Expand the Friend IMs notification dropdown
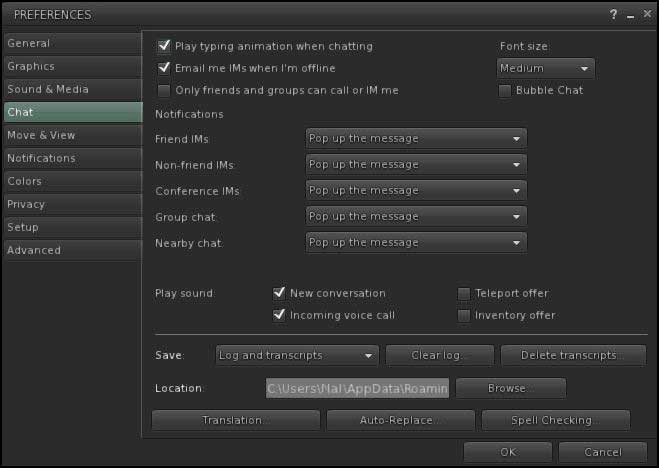Viewport: 659px width, 468px height. (x=415, y=139)
